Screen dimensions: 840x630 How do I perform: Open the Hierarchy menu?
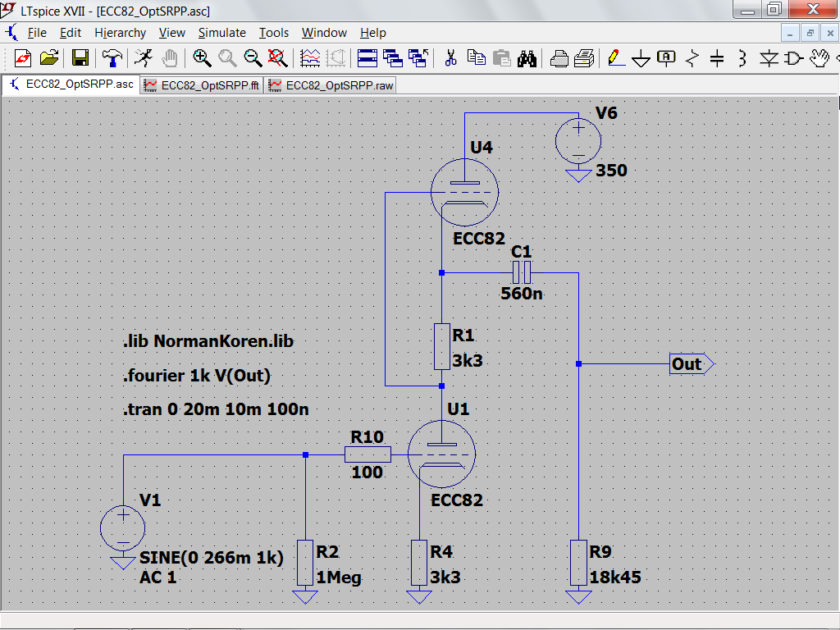pos(120,33)
